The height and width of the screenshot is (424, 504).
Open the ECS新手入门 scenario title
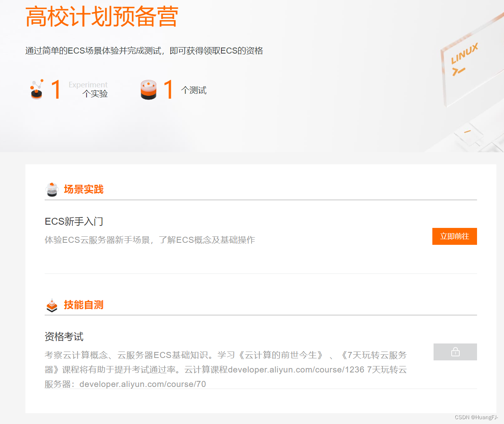click(x=74, y=221)
